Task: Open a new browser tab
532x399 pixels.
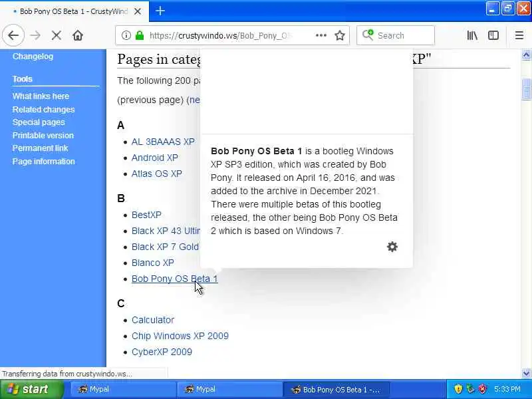Action: (160, 11)
